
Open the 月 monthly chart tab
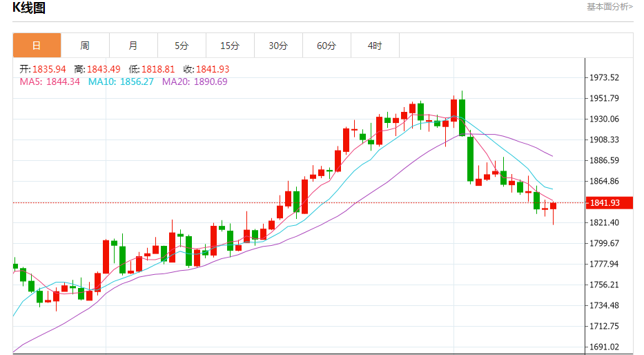click(133, 46)
